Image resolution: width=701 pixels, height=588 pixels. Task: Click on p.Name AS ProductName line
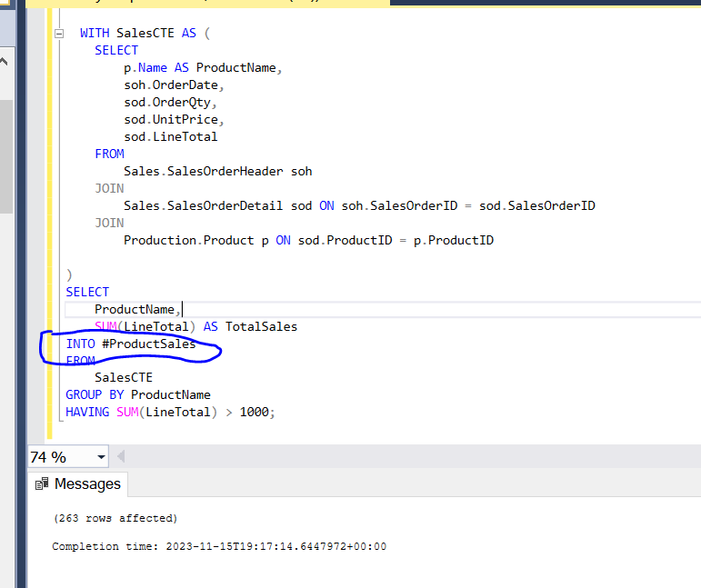(x=203, y=67)
